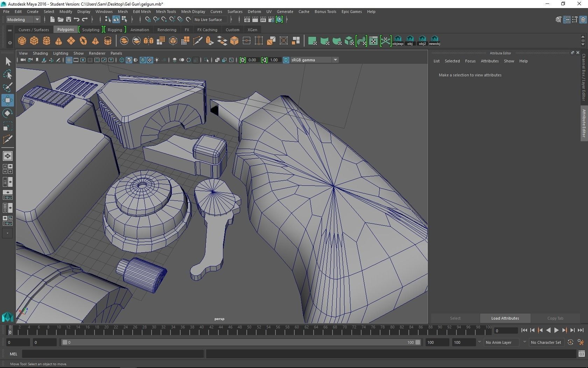Open the shelf options gear menu

click(10, 43)
